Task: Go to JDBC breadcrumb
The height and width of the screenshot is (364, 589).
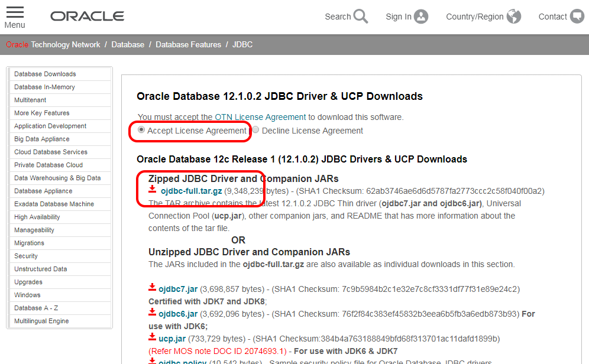Action: (242, 45)
